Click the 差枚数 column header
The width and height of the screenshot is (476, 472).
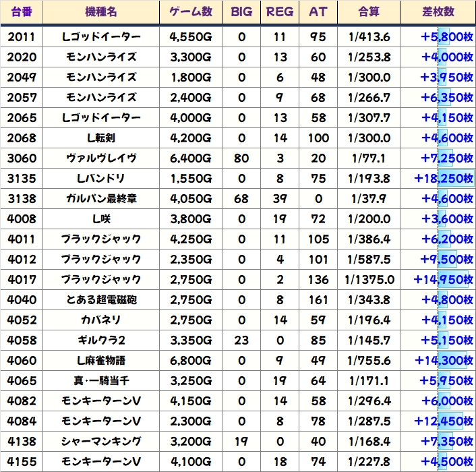tap(438, 12)
